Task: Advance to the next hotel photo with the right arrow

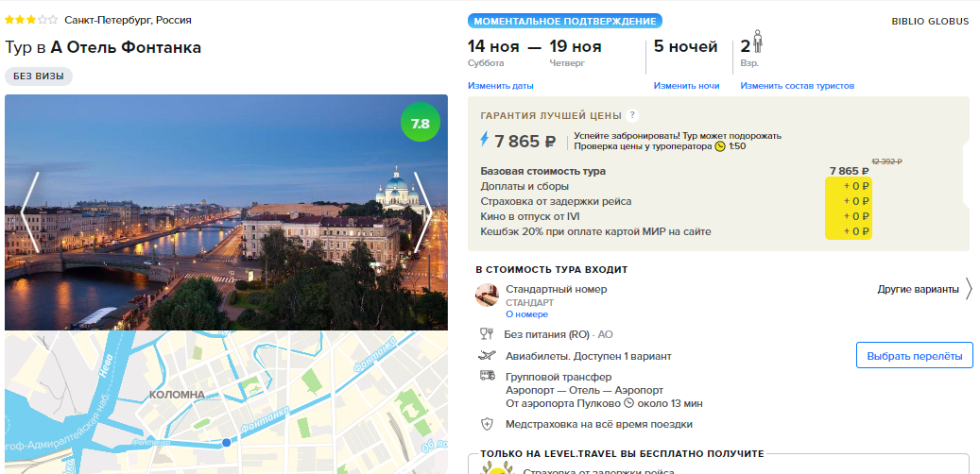Action: coord(423,212)
